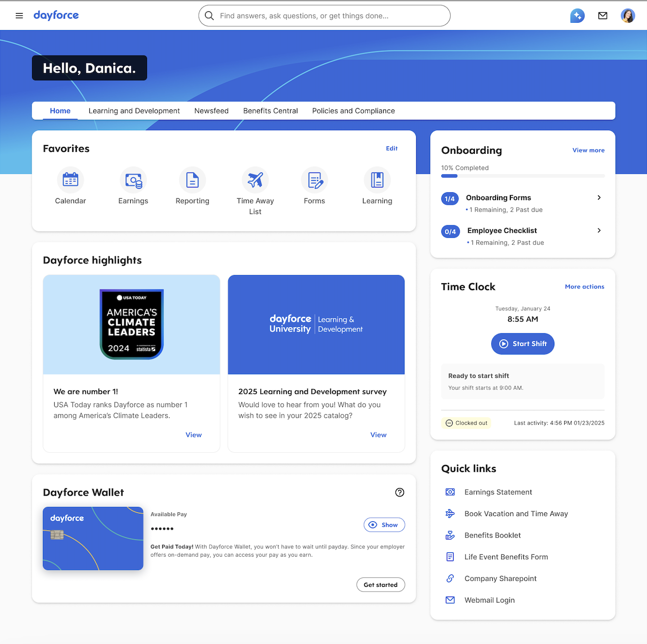The width and height of the screenshot is (647, 644).
Task: Show the hidden Available Pay amount
Action: [x=384, y=525]
